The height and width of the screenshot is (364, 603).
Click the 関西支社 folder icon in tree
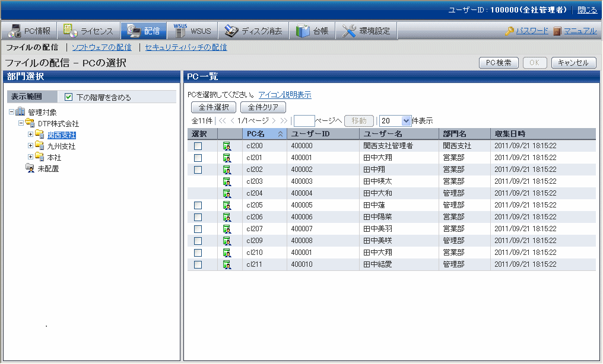pyautogui.click(x=40, y=135)
